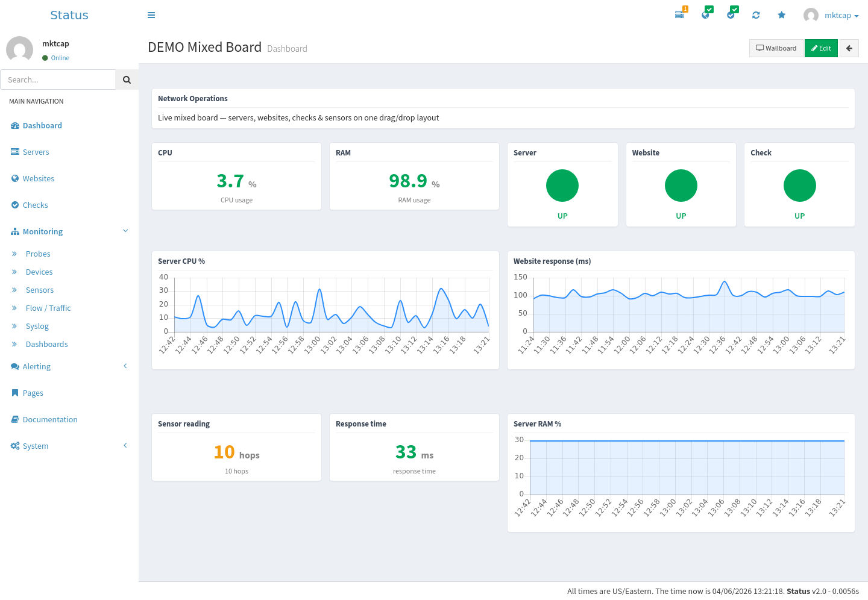This screenshot has height=600, width=868.
Task: Click the 98.9 % RAM usage value
Action: [414, 181]
